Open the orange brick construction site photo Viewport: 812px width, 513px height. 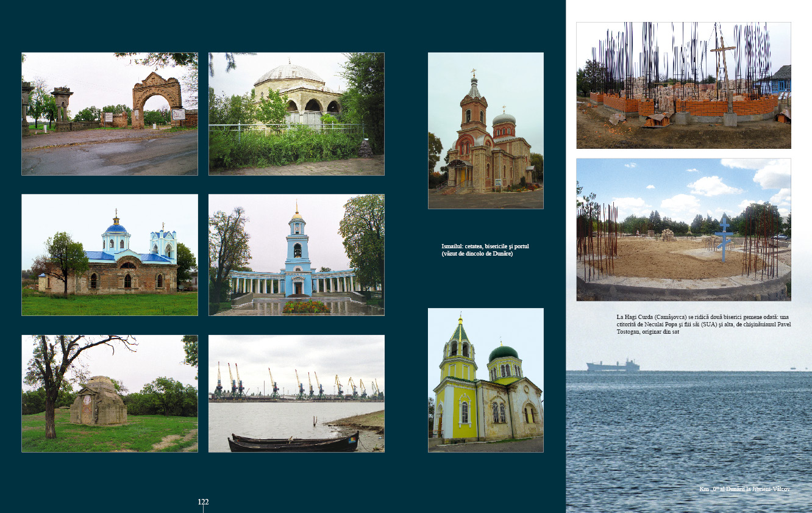click(683, 85)
